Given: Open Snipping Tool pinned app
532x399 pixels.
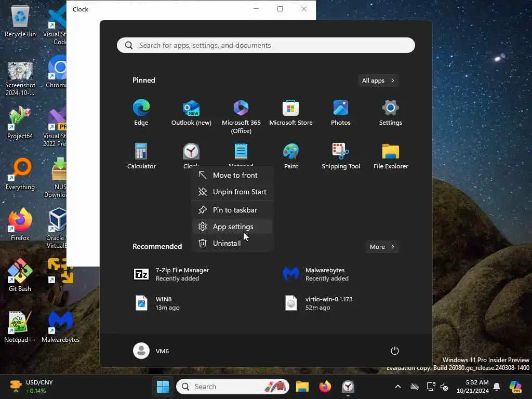Looking at the screenshot, I should (341, 156).
